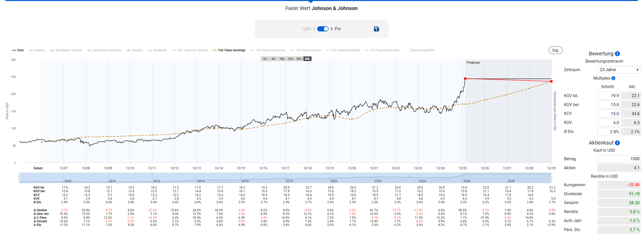This screenshot has width=644, height=237.
Task: Select the 10J time range tab
Action: pyautogui.click(x=282, y=59)
